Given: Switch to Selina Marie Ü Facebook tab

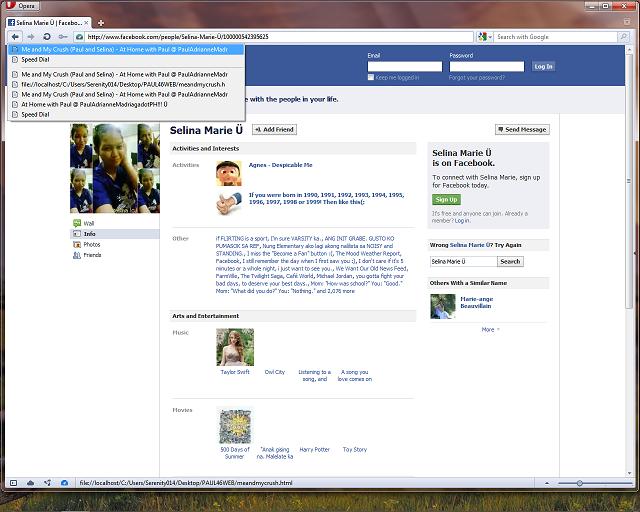Looking at the screenshot, I should click(x=49, y=23).
